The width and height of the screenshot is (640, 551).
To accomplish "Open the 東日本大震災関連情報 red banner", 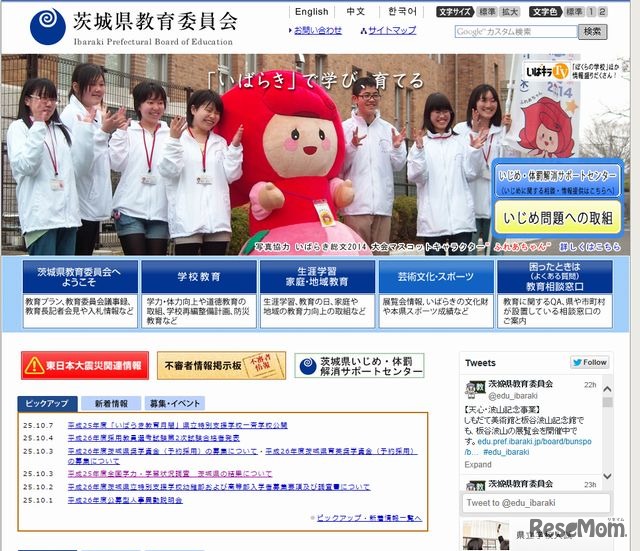I will tap(85, 365).
